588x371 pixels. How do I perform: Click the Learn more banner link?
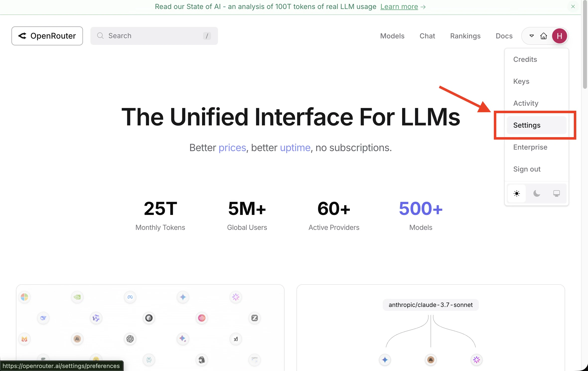(x=399, y=7)
